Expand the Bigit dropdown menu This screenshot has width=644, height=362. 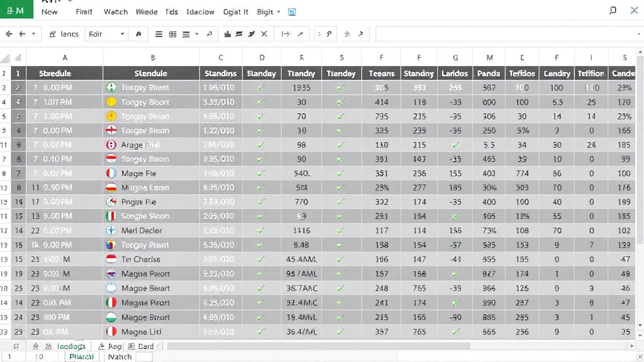[269, 12]
